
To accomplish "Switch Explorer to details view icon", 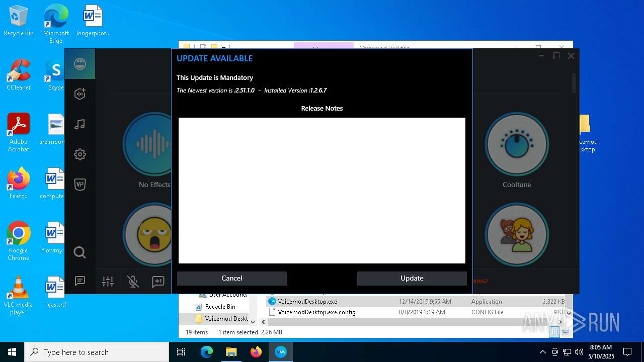I will pos(554,332).
